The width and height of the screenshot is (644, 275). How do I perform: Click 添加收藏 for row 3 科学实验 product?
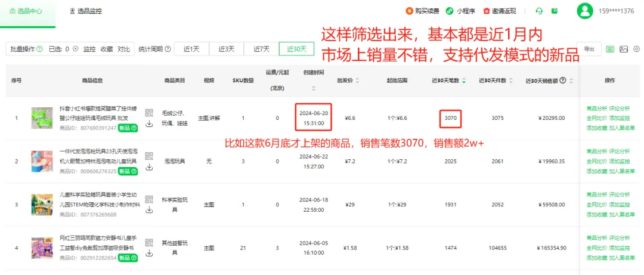click(x=597, y=215)
